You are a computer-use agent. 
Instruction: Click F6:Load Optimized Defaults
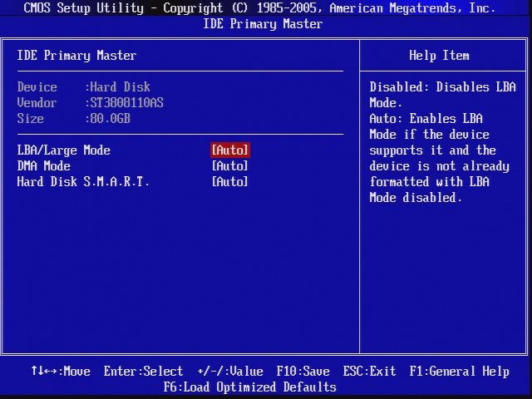tap(249, 387)
